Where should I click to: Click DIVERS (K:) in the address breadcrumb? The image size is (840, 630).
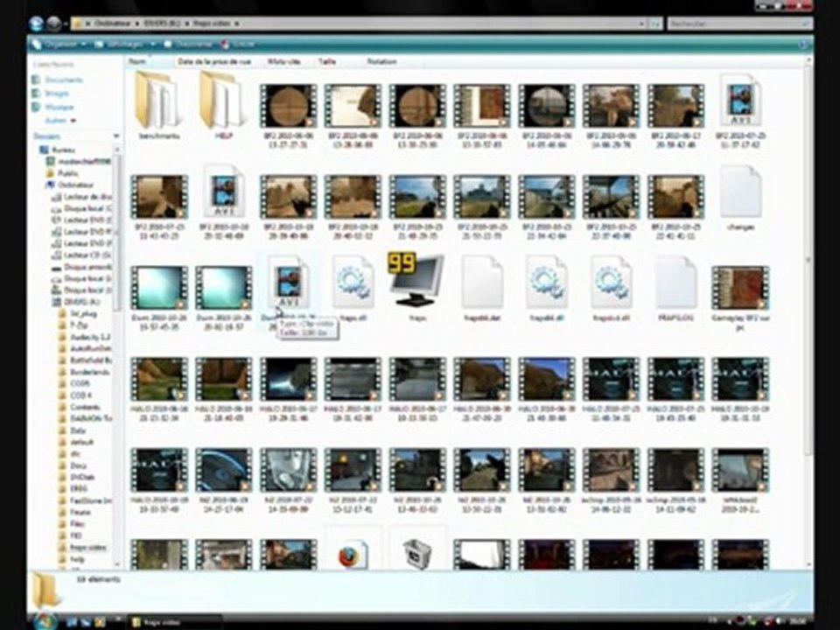pyautogui.click(x=164, y=24)
